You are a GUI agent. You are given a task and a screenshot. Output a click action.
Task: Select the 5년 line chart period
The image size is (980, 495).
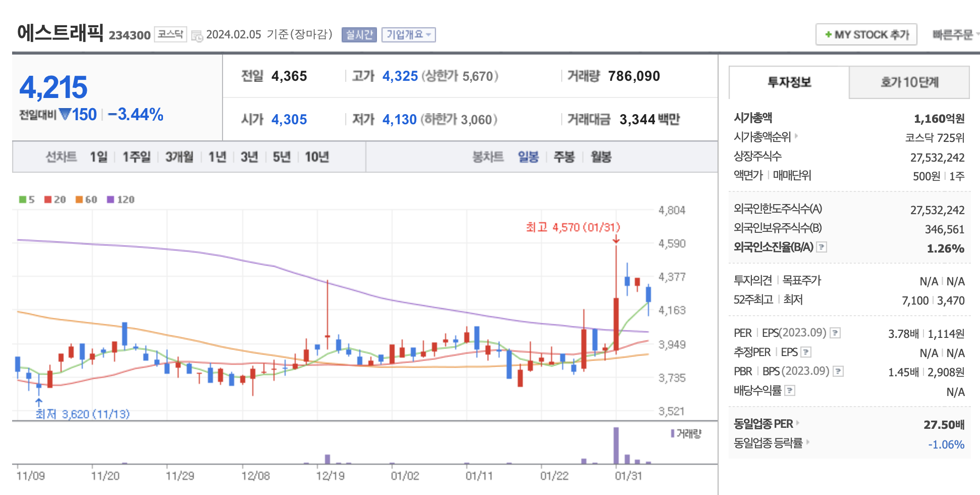pos(282,157)
